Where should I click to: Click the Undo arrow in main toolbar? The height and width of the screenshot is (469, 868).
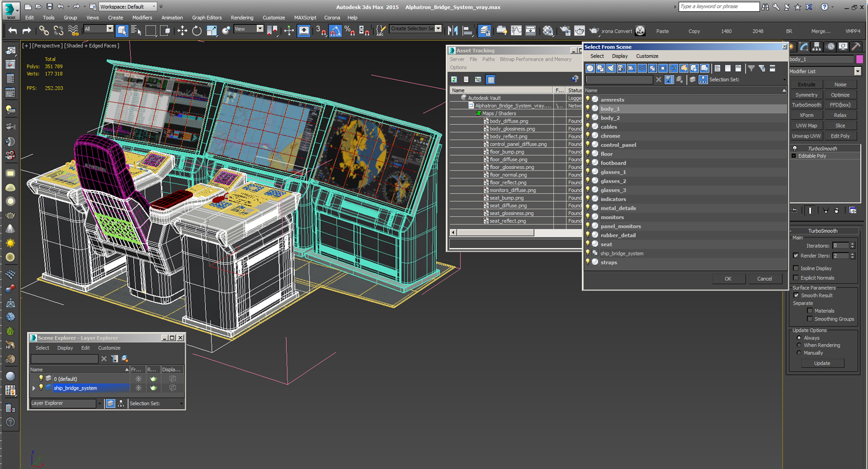click(12, 30)
